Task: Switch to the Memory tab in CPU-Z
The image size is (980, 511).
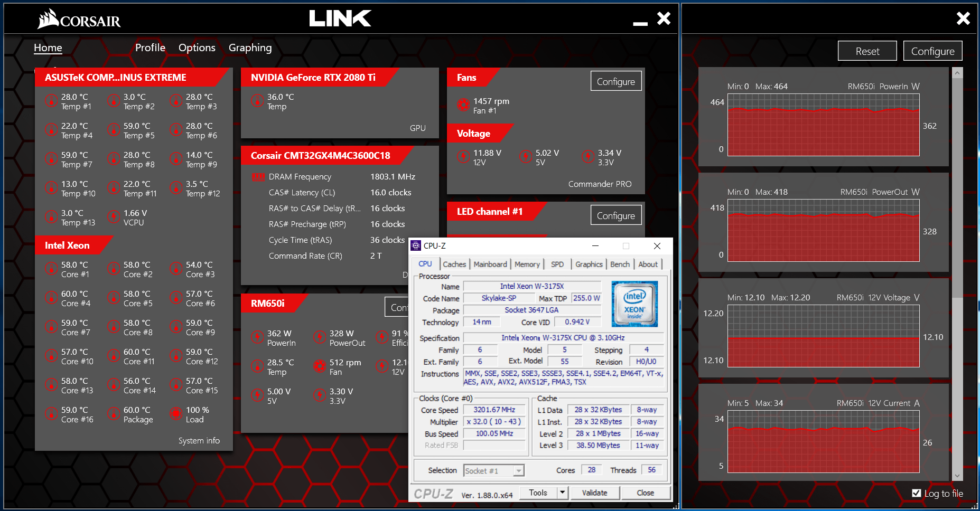Action: point(527,264)
